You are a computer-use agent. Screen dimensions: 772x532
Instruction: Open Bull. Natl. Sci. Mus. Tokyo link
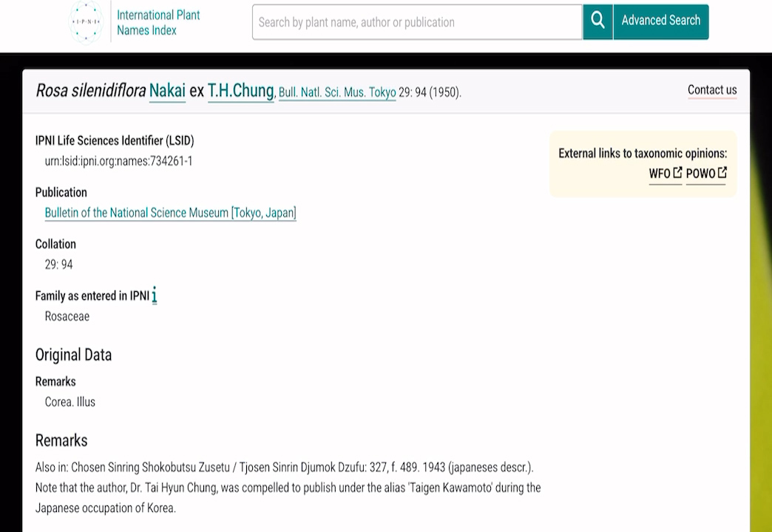point(337,92)
